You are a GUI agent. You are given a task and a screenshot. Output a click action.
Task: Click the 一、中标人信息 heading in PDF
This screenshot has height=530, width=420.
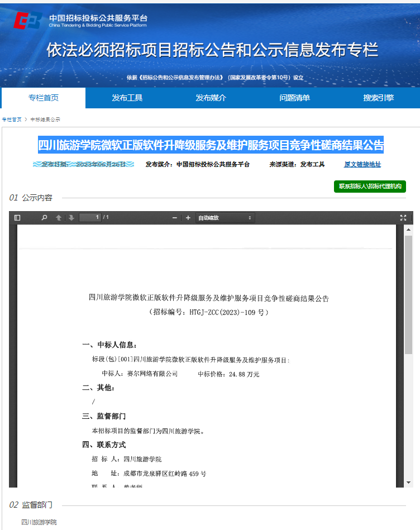(x=109, y=345)
